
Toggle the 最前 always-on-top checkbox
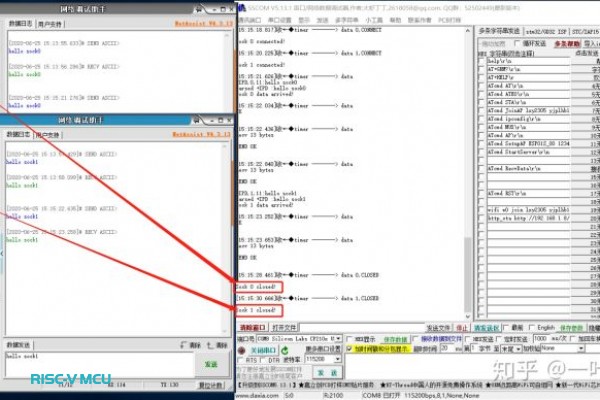pyautogui.click(x=506, y=328)
